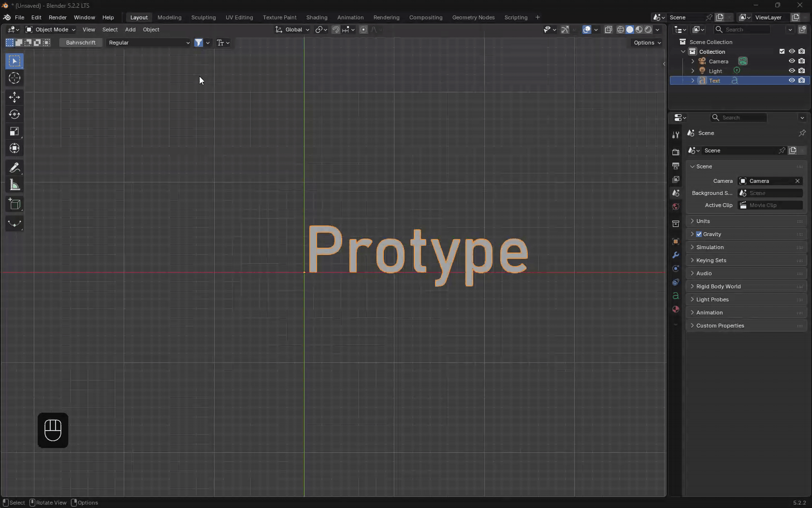Click the outliner Search field
The image size is (812, 508).
click(741, 30)
